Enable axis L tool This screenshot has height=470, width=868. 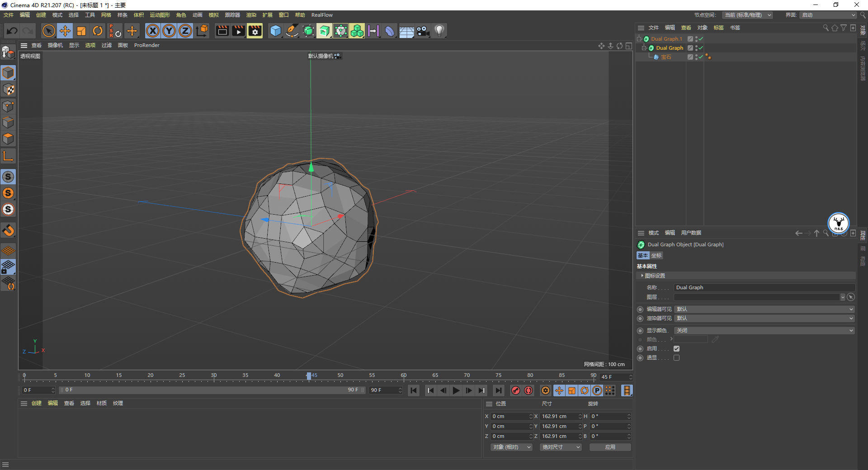coord(8,156)
